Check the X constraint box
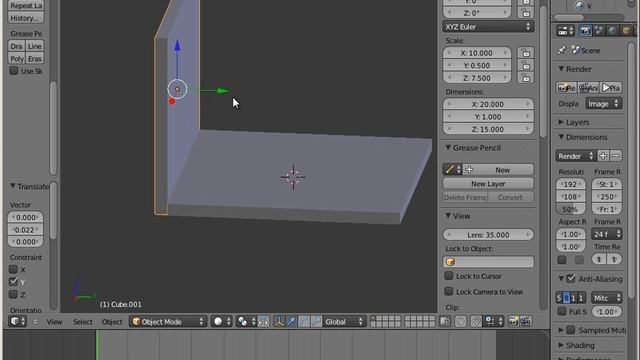This screenshot has height=360, width=640. tap(13, 269)
